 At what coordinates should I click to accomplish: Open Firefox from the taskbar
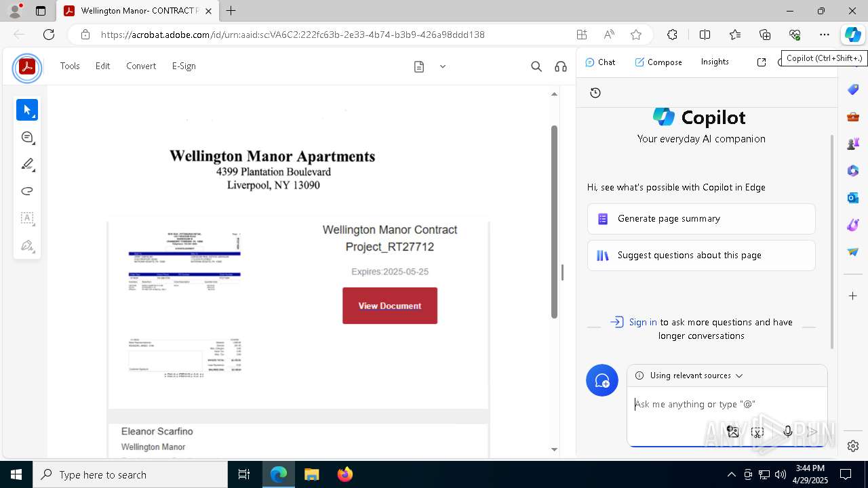click(345, 474)
